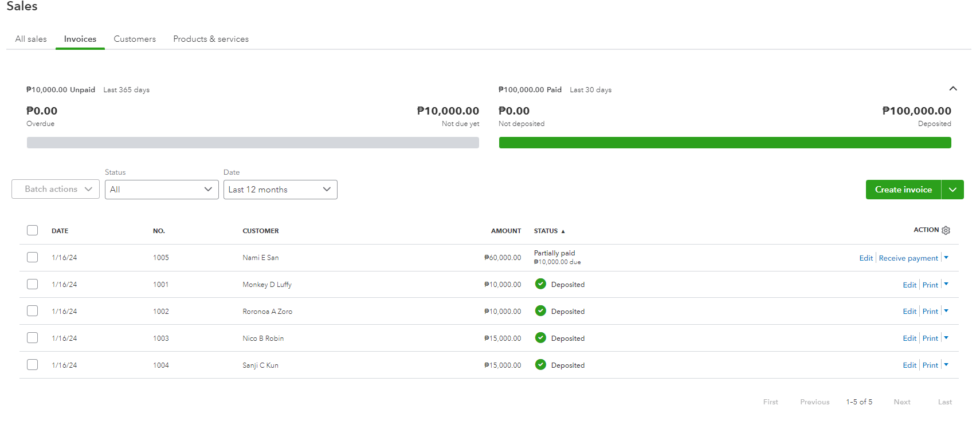This screenshot has width=980, height=425.
Task: Expand the Status filter dropdown
Action: (162, 190)
